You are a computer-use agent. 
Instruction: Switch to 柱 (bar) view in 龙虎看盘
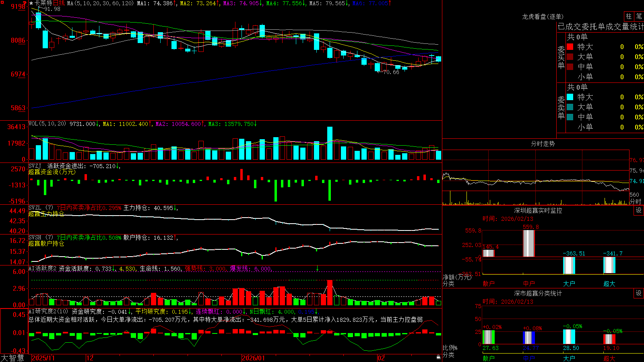click(629, 16)
